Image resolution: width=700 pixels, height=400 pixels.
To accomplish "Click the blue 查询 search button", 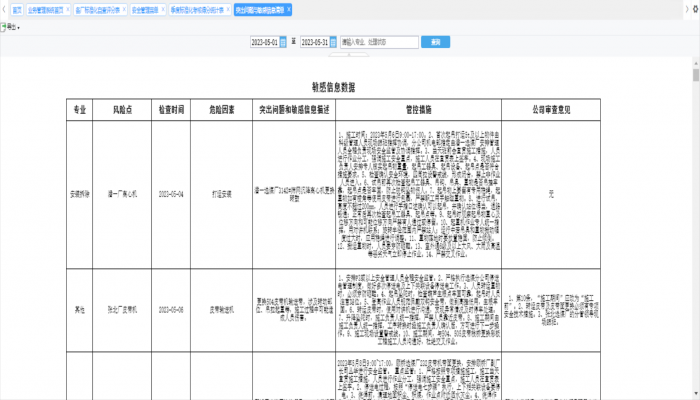I will (x=435, y=43).
